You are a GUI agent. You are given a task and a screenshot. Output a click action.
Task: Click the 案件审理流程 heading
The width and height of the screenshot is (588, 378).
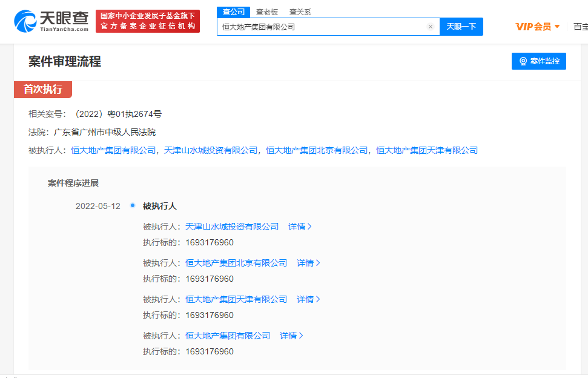pos(65,62)
